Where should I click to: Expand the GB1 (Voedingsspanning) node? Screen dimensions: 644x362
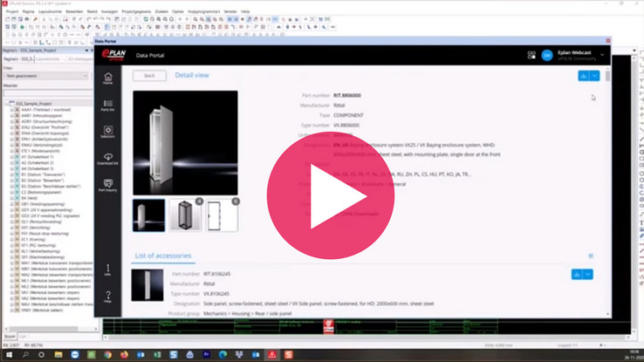click(x=12, y=204)
